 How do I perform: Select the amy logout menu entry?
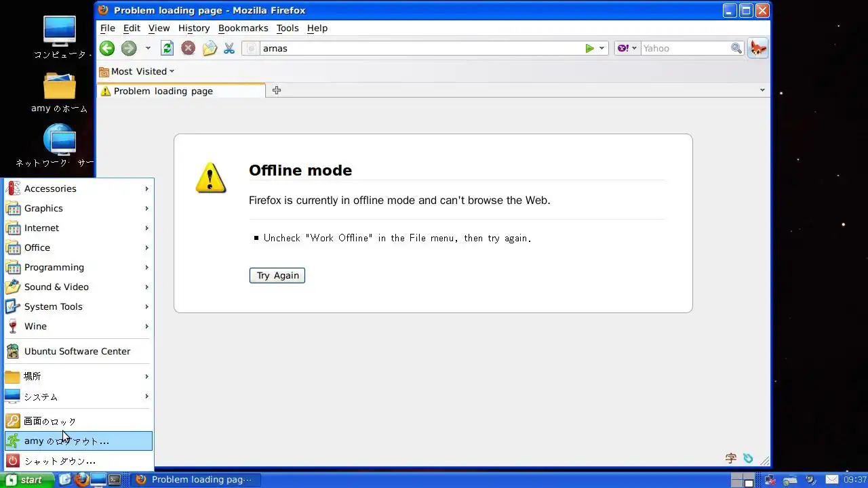tap(79, 441)
